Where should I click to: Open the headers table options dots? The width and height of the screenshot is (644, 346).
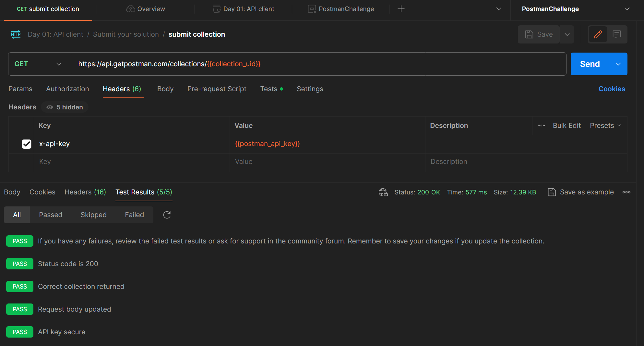(541, 126)
